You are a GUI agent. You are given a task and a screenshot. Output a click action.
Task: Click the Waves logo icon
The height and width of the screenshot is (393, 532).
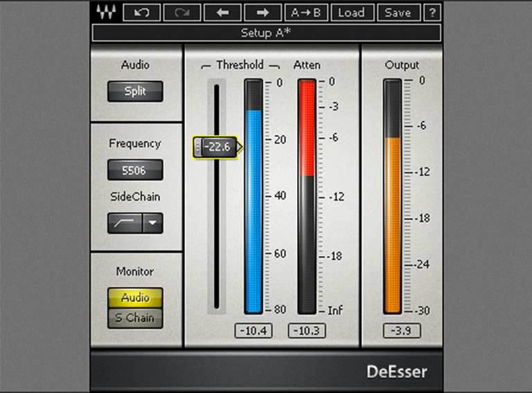tap(106, 12)
